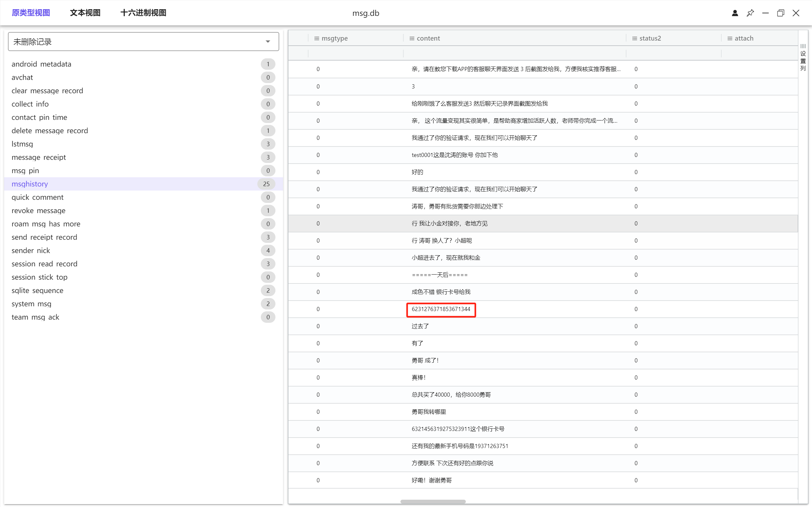Viewport: 812px width, 507px height.
Task: Restore the window size
Action: 781,13
